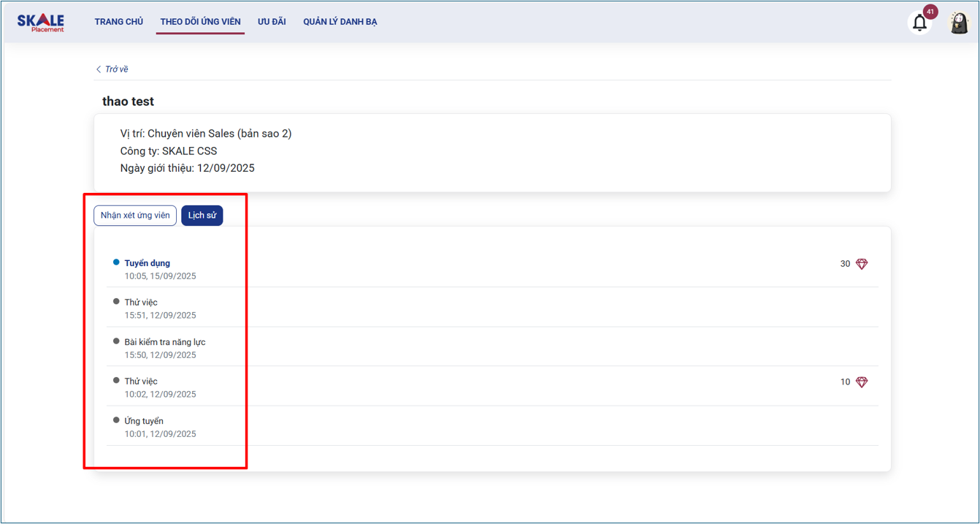The image size is (980, 524).
Task: Select the Bài kiểm tra năng lực entry
Action: 165,342
